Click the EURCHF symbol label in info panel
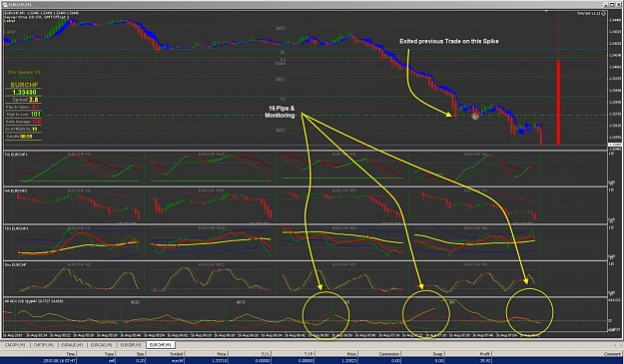 (x=24, y=85)
